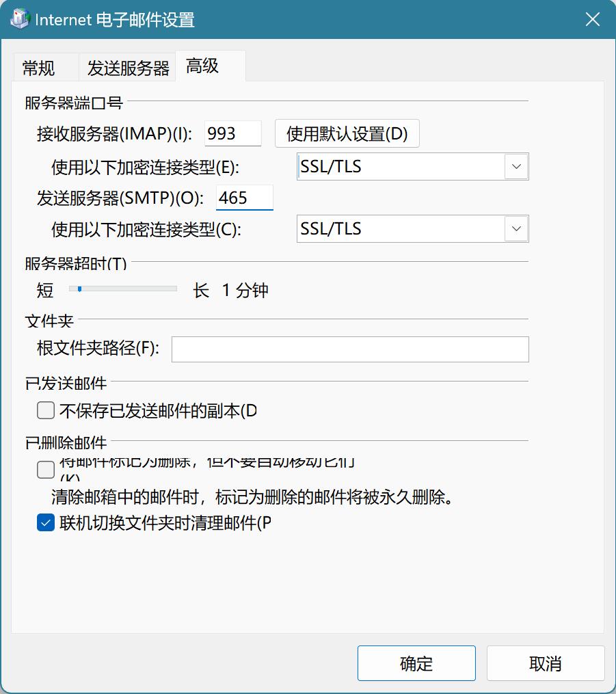This screenshot has height=694, width=616.
Task: Uncheck 联机切换文件夹时清理邮件 checkbox
Action: 46,523
